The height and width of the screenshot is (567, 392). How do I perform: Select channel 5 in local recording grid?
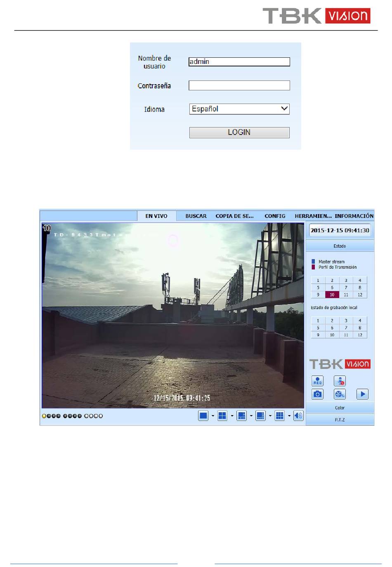[x=318, y=328]
